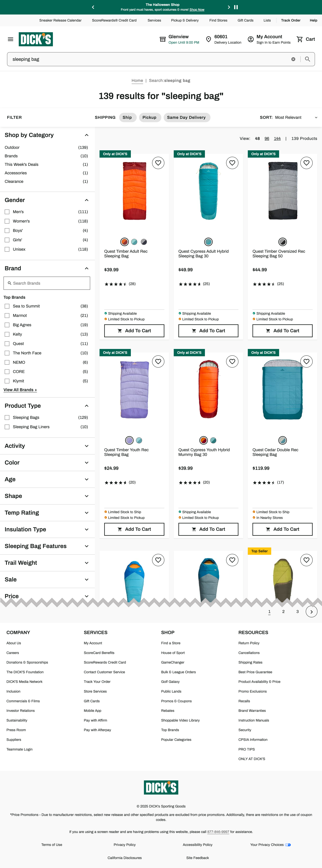Click the View All Brands link
Image resolution: width=322 pixels, height=868 pixels.
(20, 390)
